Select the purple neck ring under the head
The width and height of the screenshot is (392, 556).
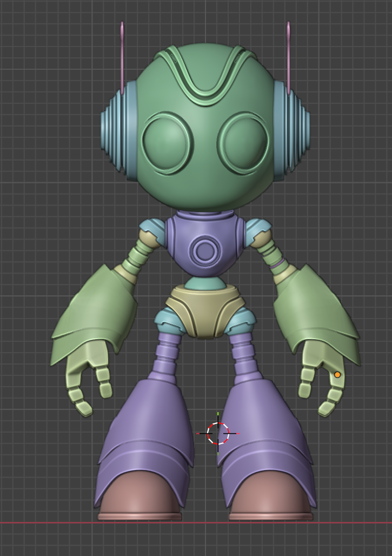[x=205, y=214]
